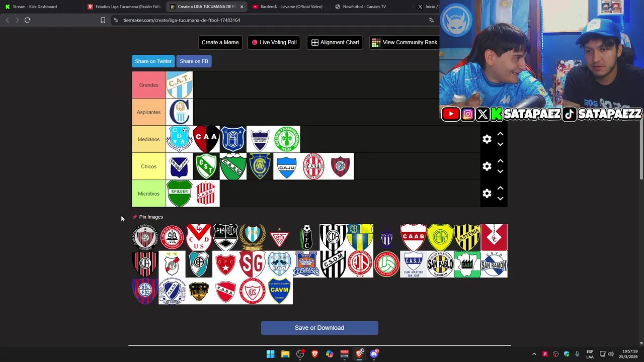Select the CAAB crest in image pool

point(414,237)
